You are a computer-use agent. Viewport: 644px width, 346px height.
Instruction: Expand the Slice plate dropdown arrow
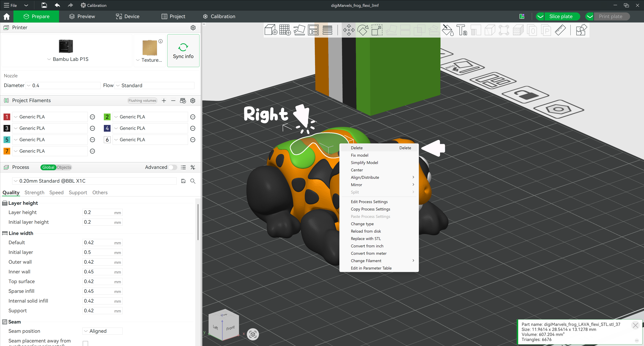(x=540, y=16)
